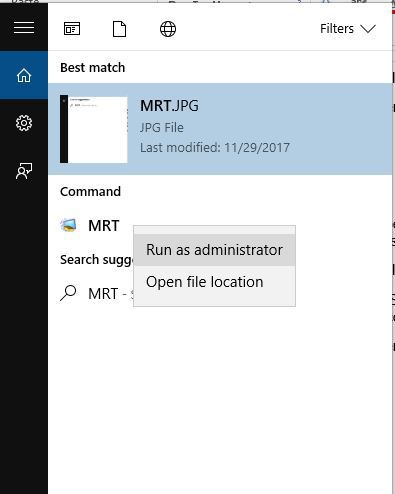
Task: Filter results by Documents icon
Action: (x=119, y=29)
